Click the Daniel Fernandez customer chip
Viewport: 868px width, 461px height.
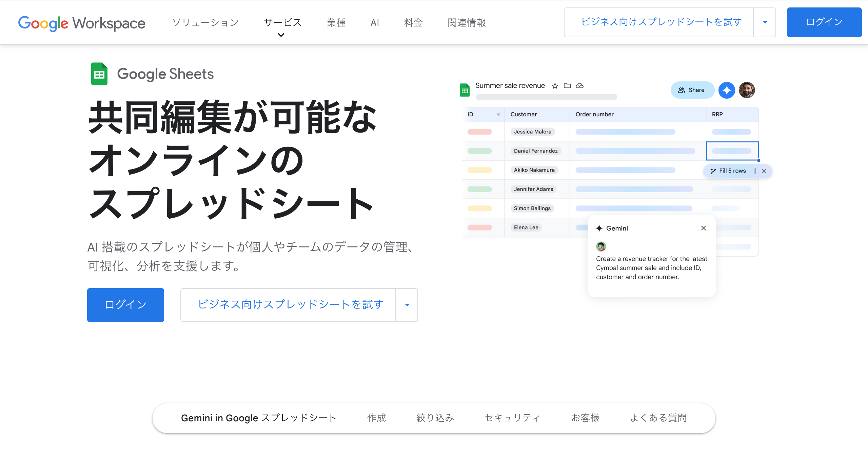click(x=536, y=151)
